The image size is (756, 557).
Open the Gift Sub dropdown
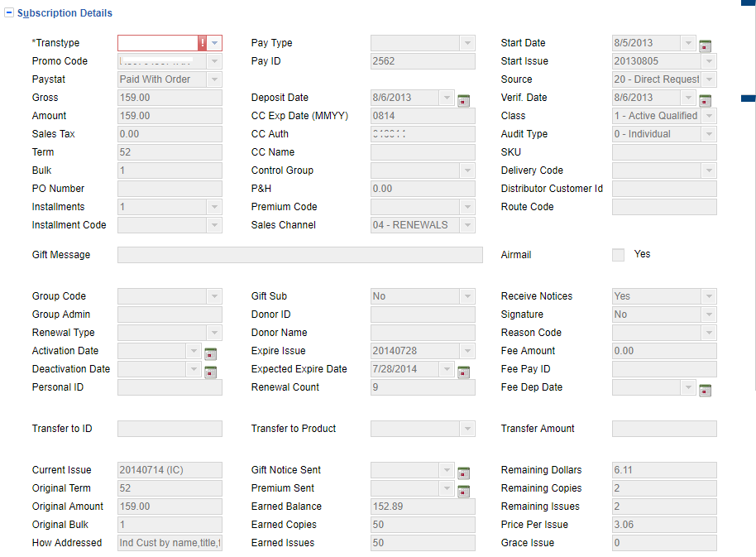(x=467, y=296)
